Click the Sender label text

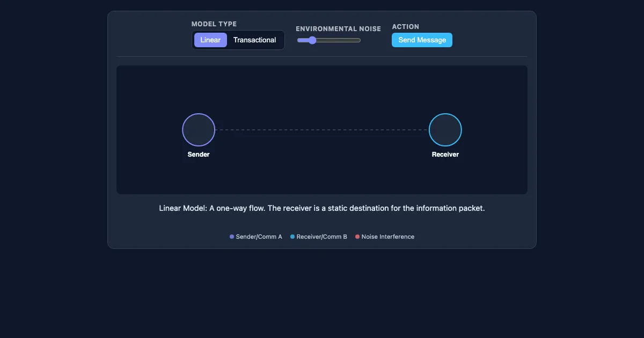click(199, 155)
